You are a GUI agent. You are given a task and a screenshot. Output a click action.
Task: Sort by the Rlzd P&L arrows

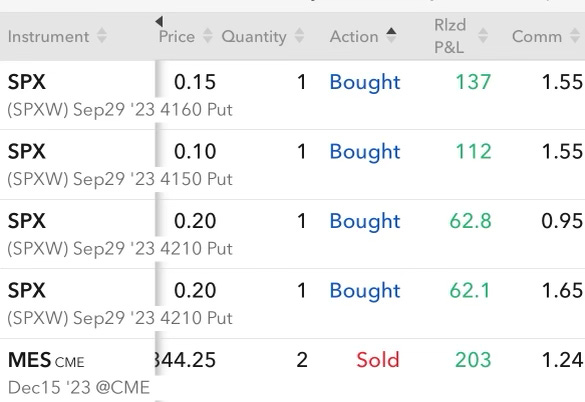[x=483, y=36]
